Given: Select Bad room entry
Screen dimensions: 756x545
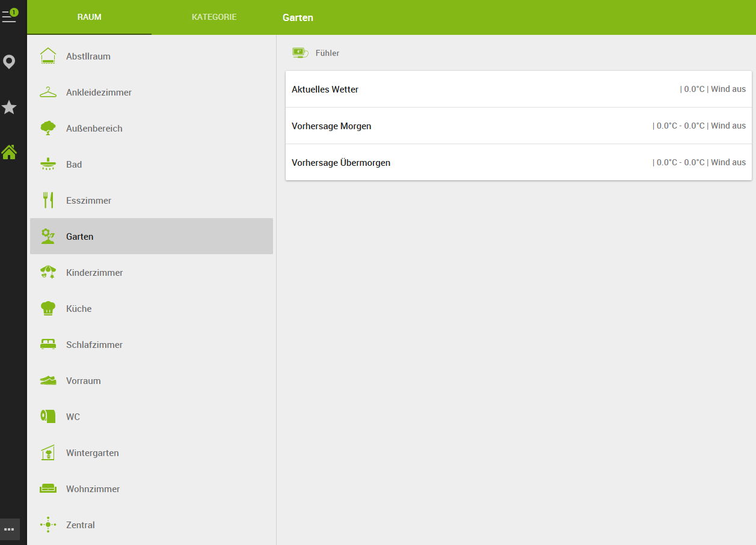Looking at the screenshot, I should 152,164.
